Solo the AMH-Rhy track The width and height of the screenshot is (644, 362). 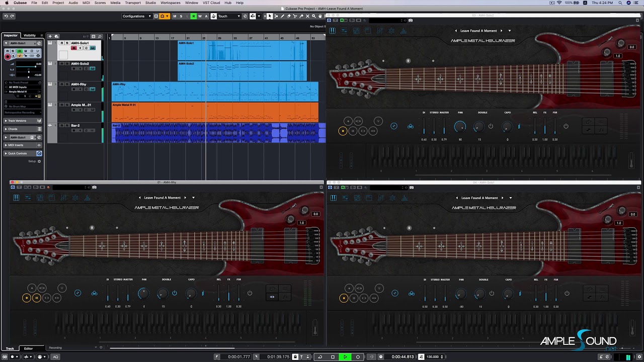pyautogui.click(x=67, y=84)
